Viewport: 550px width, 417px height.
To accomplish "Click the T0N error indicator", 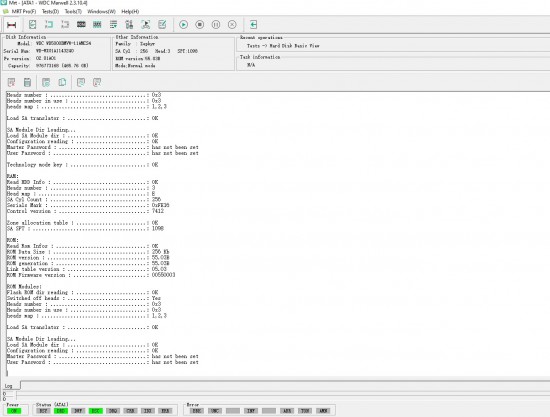I will 305,411.
